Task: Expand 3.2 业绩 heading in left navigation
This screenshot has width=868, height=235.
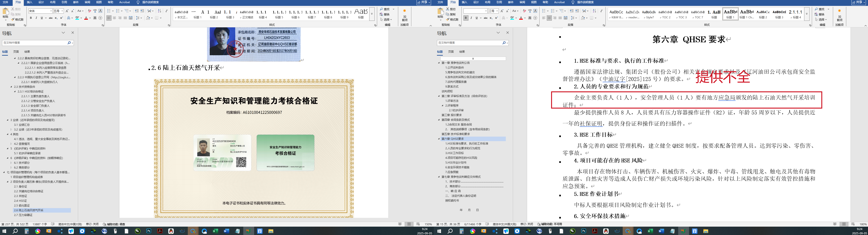Action: tap(11, 129)
